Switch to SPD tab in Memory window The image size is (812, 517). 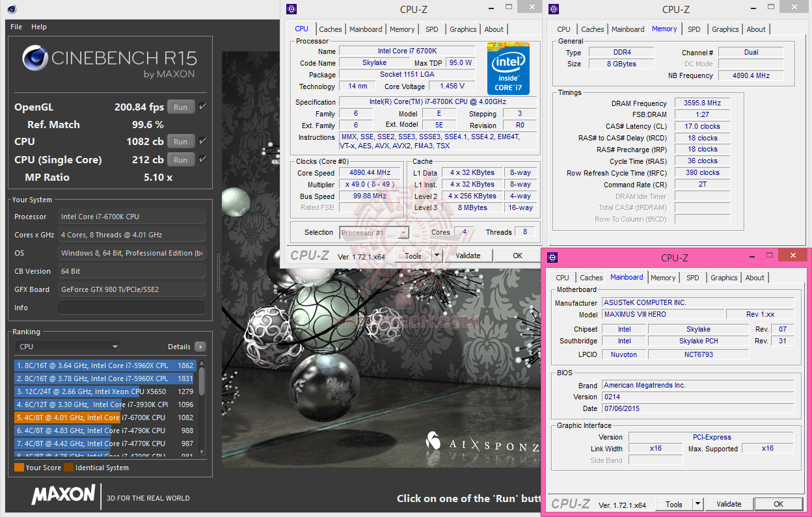[694, 29]
